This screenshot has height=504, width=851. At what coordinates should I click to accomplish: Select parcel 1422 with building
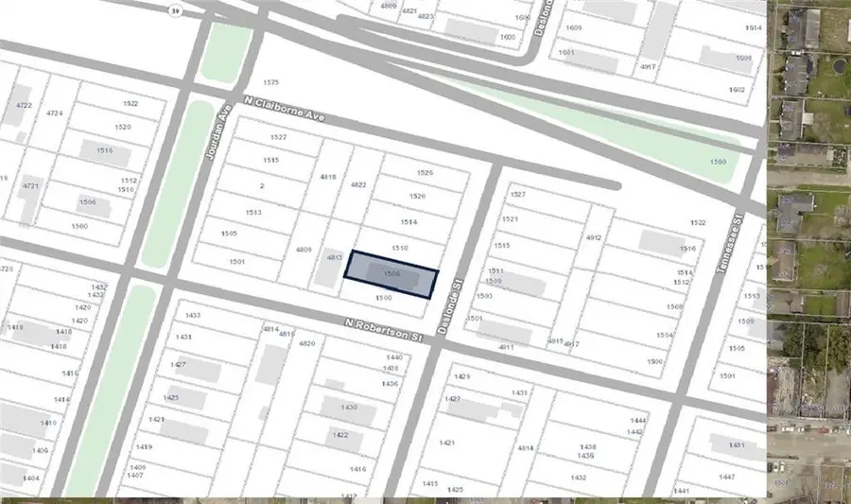[340, 435]
